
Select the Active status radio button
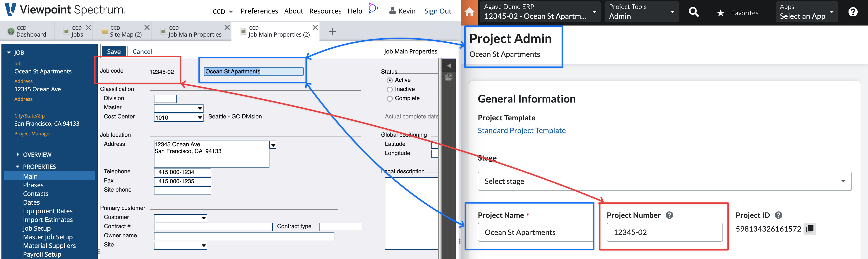coord(390,80)
